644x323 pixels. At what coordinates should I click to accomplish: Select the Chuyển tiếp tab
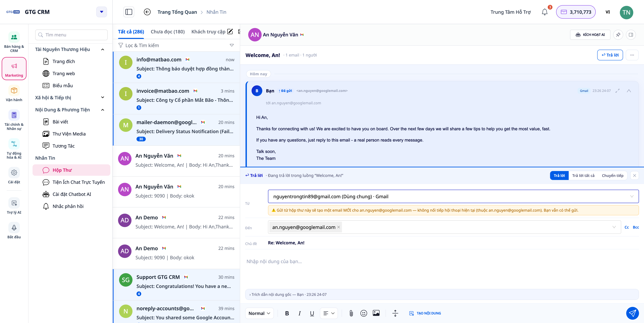612,175
